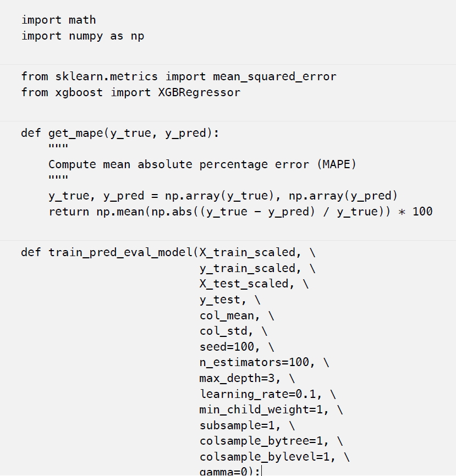
Task: Click 'mean_squared_error' in sklearn import
Action: [274, 76]
